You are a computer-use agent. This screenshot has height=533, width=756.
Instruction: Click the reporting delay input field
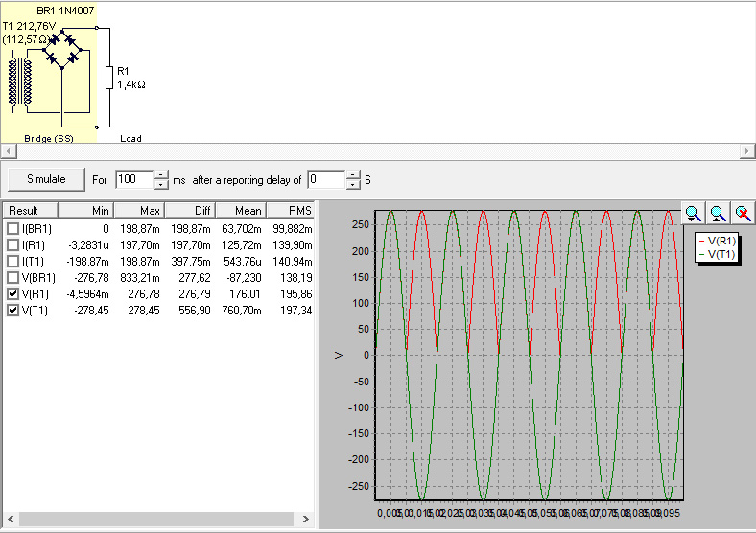point(325,179)
